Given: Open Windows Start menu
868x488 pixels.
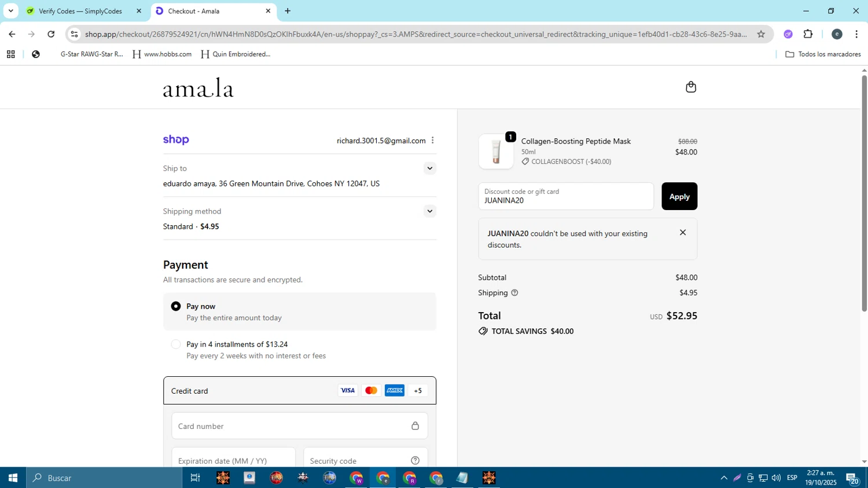Looking at the screenshot, I should 13,478.
